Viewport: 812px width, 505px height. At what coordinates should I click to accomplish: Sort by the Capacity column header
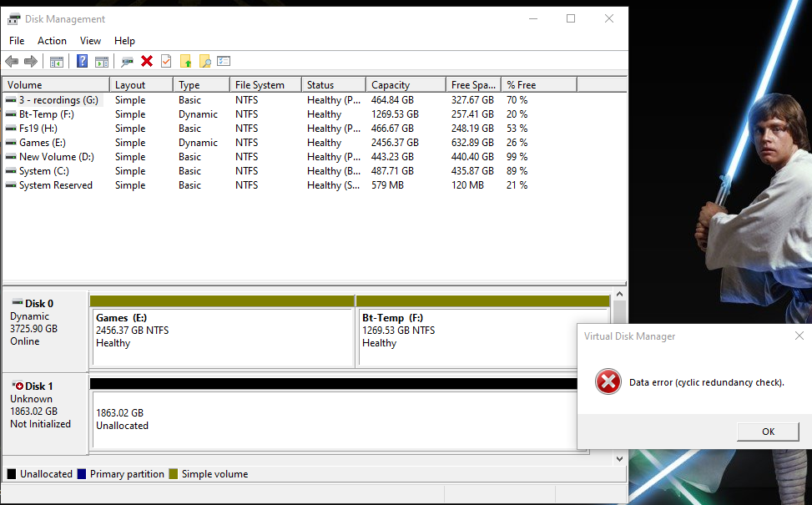[x=406, y=85]
